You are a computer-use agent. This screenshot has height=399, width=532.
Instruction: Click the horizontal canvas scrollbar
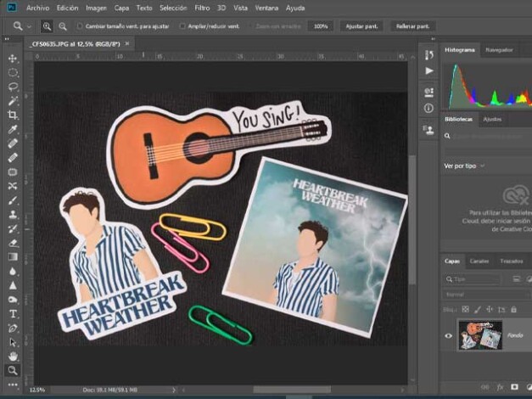pyautogui.click(x=292, y=390)
